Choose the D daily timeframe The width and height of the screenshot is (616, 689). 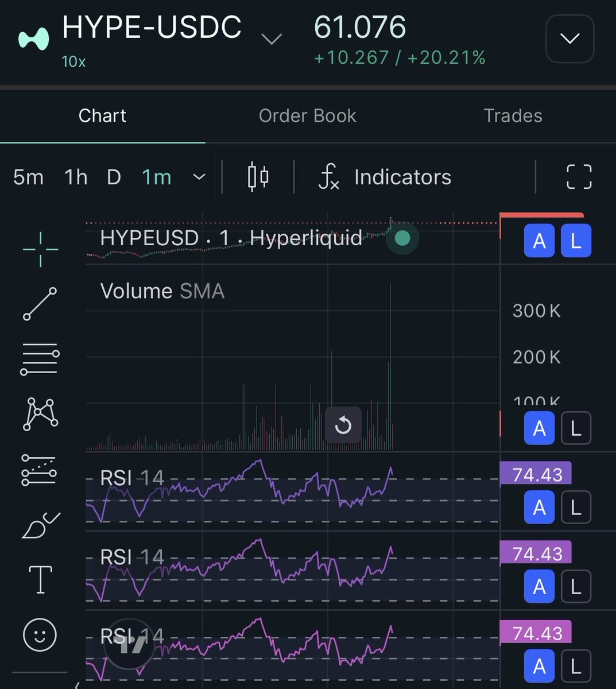click(x=114, y=177)
